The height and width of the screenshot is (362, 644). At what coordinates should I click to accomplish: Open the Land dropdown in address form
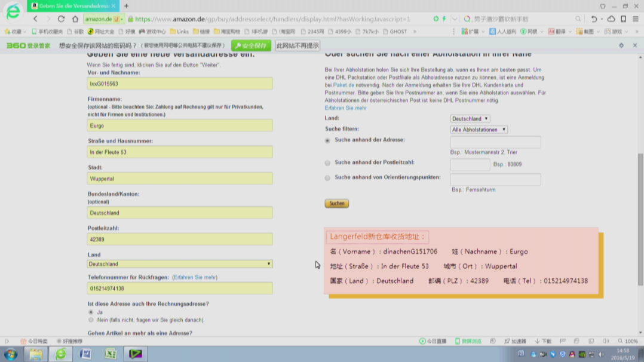(179, 264)
